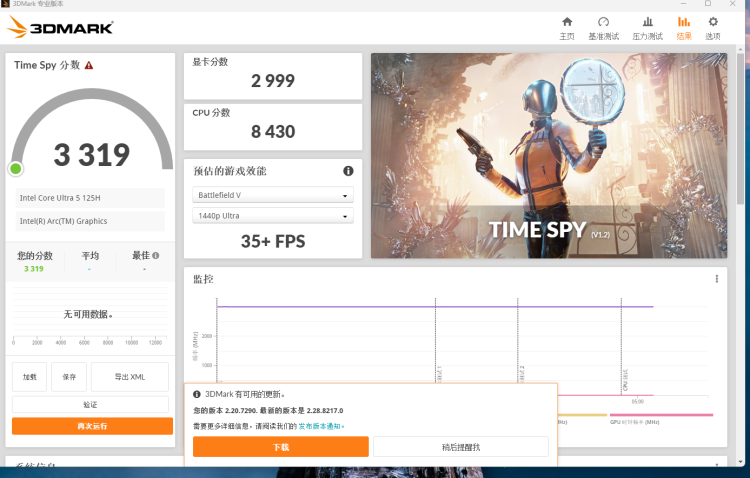The height and width of the screenshot is (478, 750).
Task: Click the 验证 validate button
Action: click(90, 404)
